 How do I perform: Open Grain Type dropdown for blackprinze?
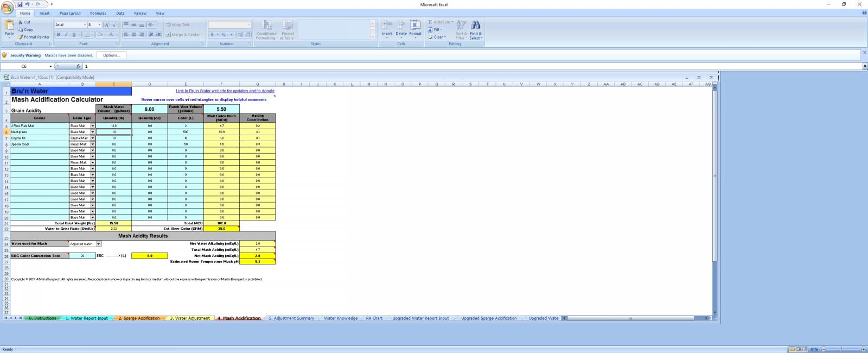coord(93,132)
